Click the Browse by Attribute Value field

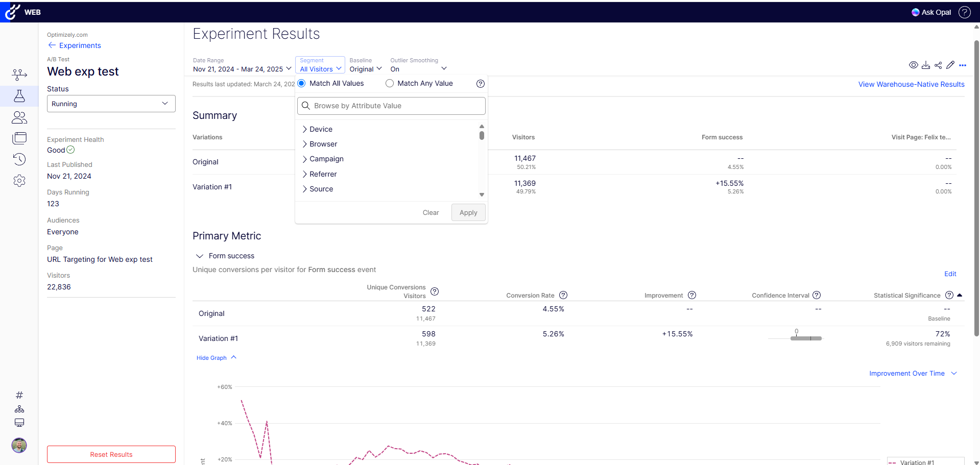[x=391, y=106]
